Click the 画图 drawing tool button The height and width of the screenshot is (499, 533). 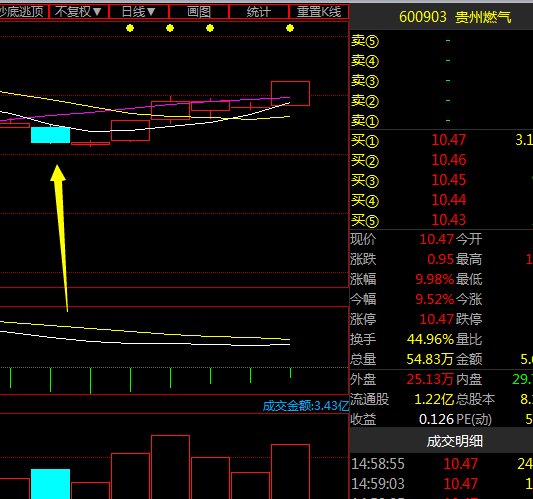pos(199,12)
